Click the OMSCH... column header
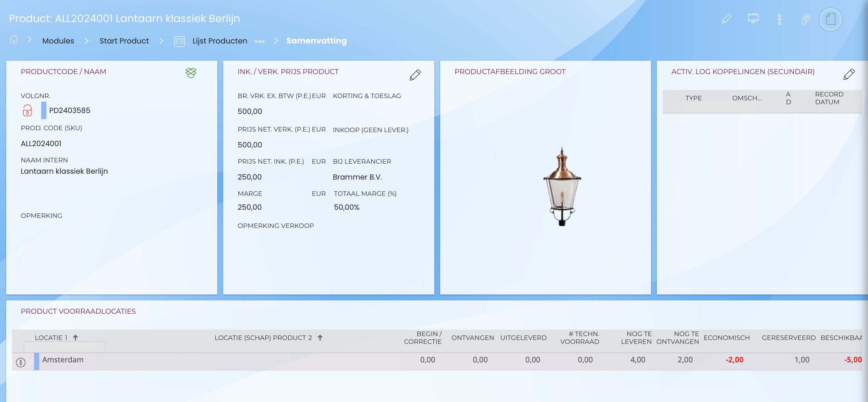Screen dimensions: 868x402 click(746, 98)
